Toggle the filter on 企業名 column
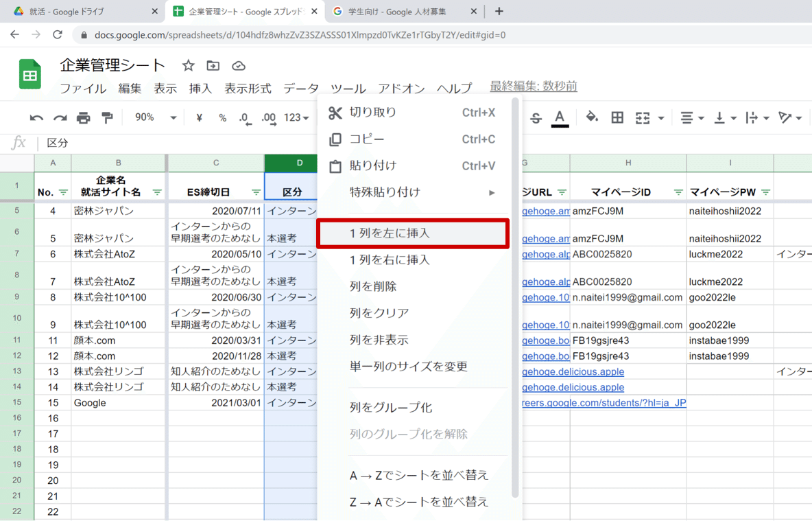 coord(158,192)
